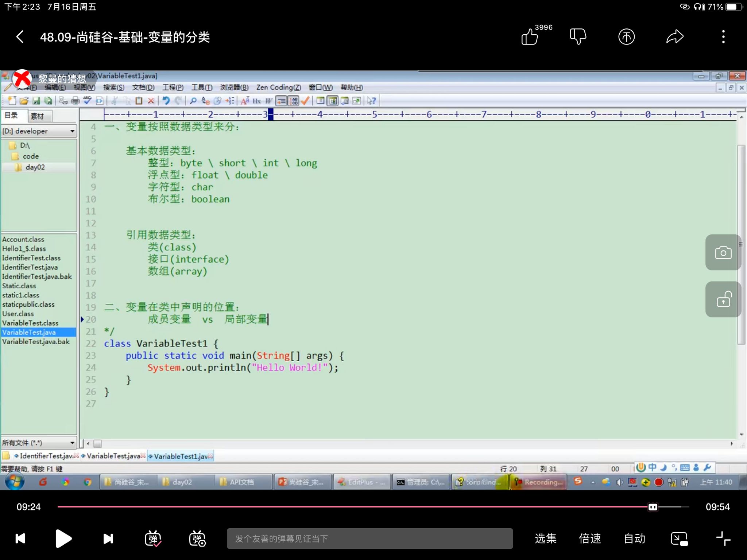Viewport: 747px width, 560px height.
Task: Toggle auto indent toolbar button
Action: [x=281, y=101]
